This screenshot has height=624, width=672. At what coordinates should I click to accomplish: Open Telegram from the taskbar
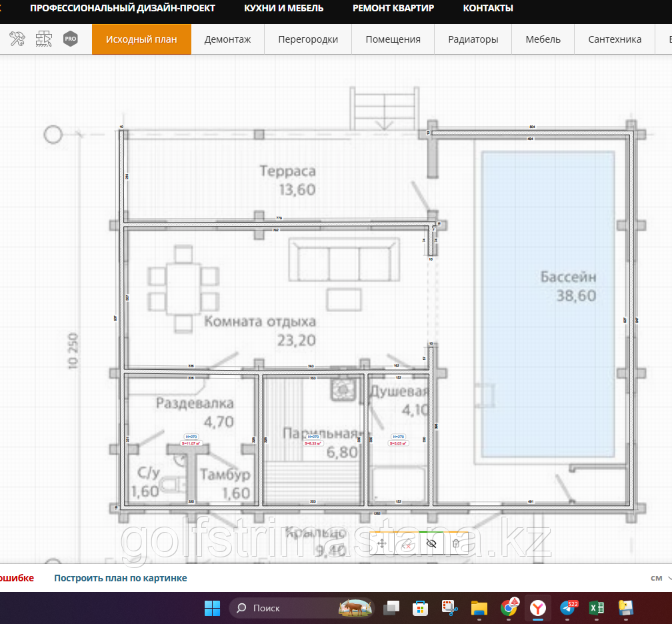(568, 608)
